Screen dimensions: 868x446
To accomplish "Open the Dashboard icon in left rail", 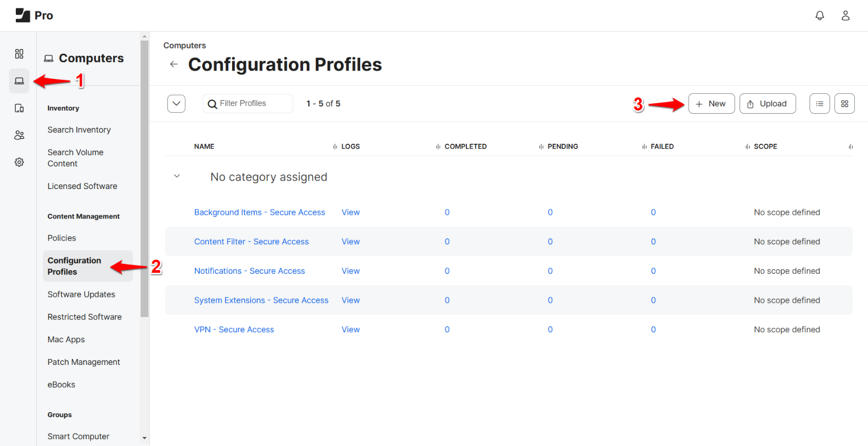I will pyautogui.click(x=19, y=54).
